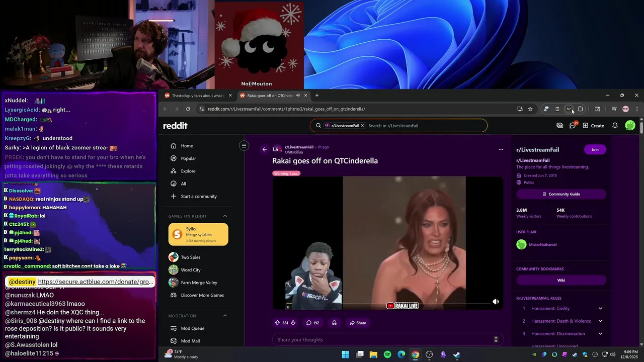Click the r/LivestreamFail link above post title
This screenshot has height=362, width=644.
tap(299, 147)
